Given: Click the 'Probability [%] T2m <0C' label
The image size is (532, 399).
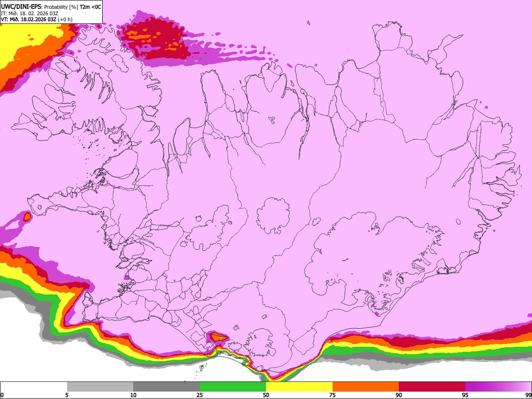Looking at the screenshot, I should pyautogui.click(x=73, y=7).
